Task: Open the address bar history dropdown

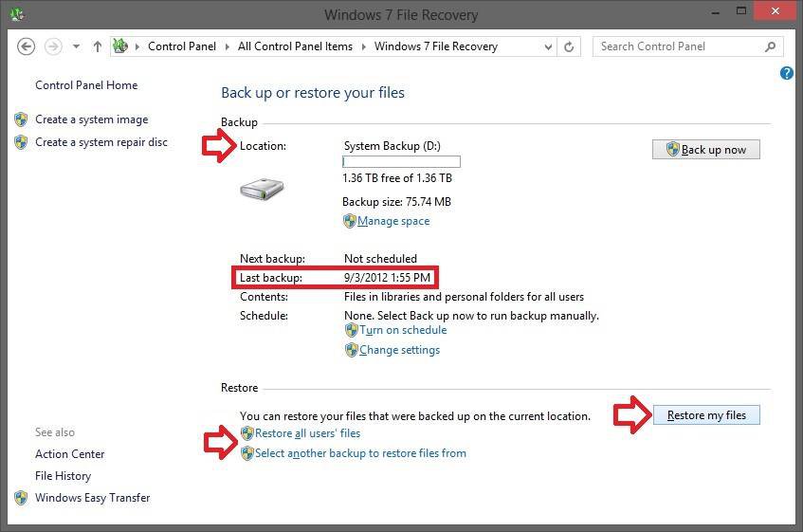Action: [x=548, y=47]
